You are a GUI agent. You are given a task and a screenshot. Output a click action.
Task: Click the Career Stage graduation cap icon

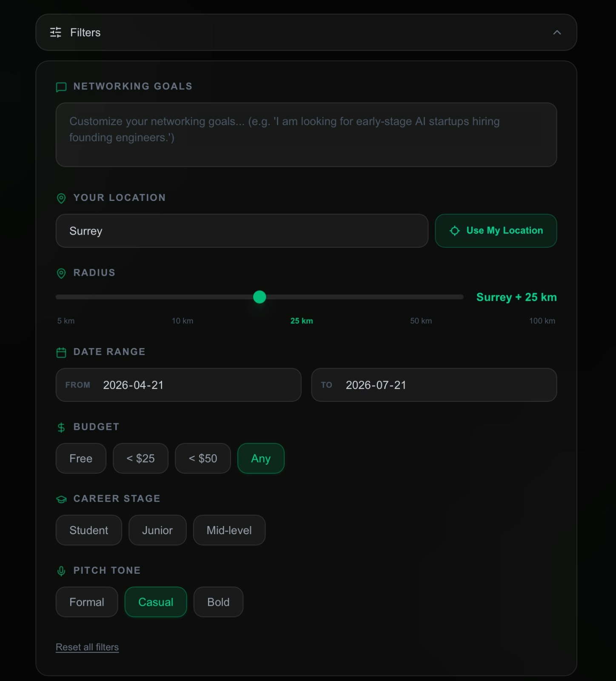(61, 499)
